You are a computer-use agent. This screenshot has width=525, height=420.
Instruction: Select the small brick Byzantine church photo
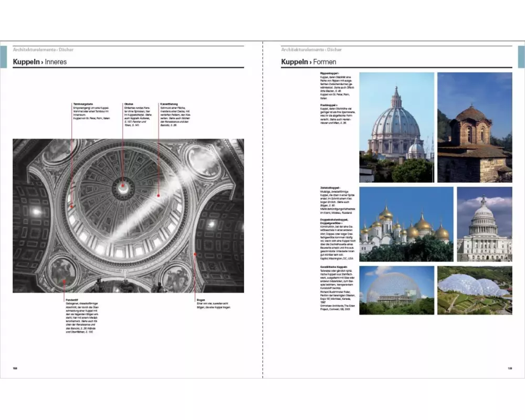[475, 127]
